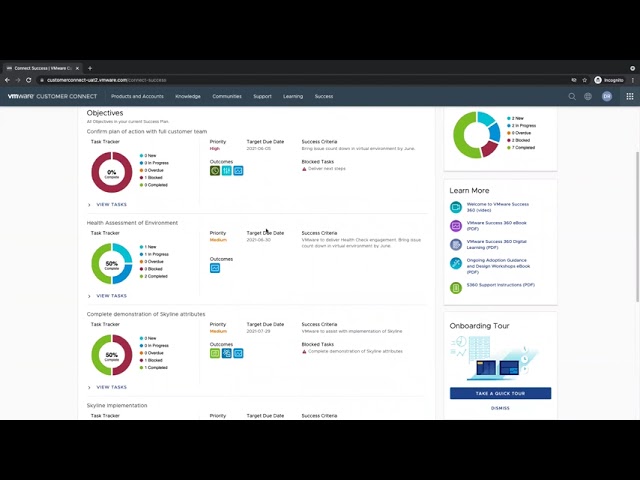Open the Learning menu
640x480 pixels.
(293, 96)
